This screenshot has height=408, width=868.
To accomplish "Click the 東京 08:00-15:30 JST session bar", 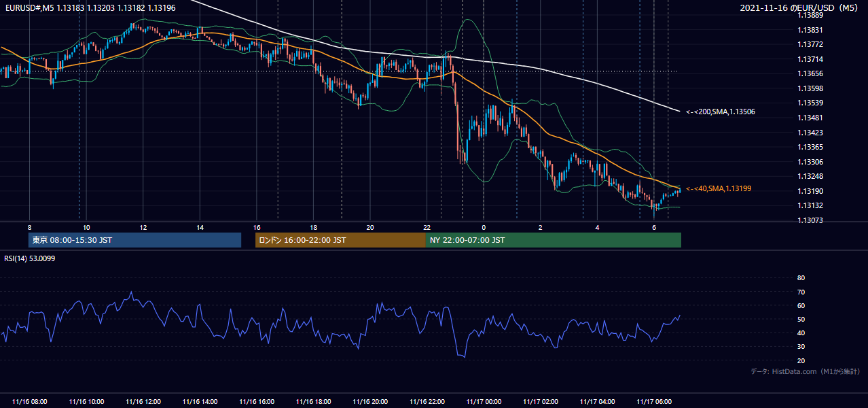I will [134, 240].
